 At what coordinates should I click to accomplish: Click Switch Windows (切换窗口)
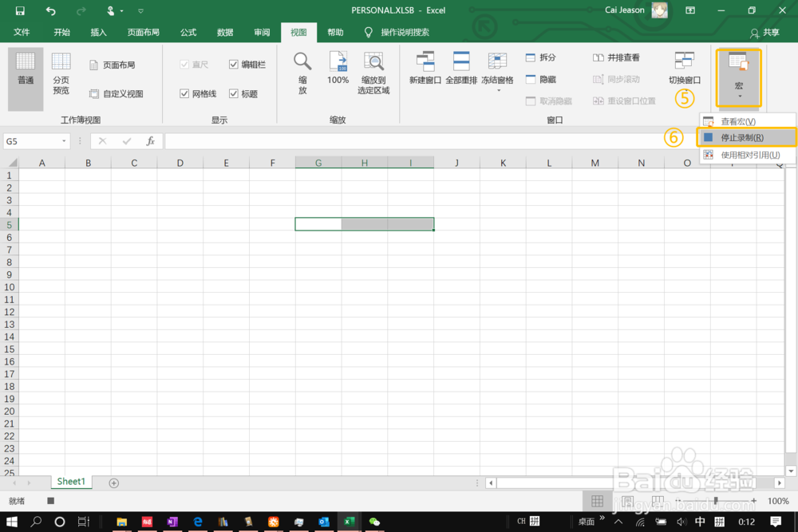point(685,69)
